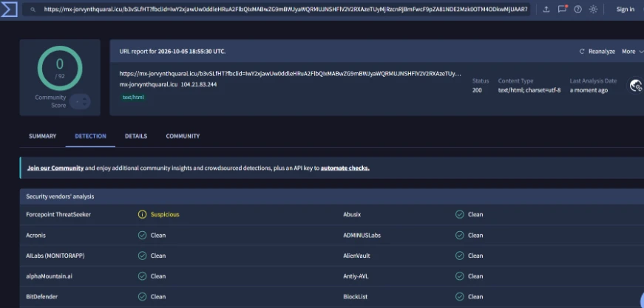Viewport: 644px width, 308px height.
Task: Click the Clean check icon for ADMINUSLabs
Action: click(x=460, y=236)
